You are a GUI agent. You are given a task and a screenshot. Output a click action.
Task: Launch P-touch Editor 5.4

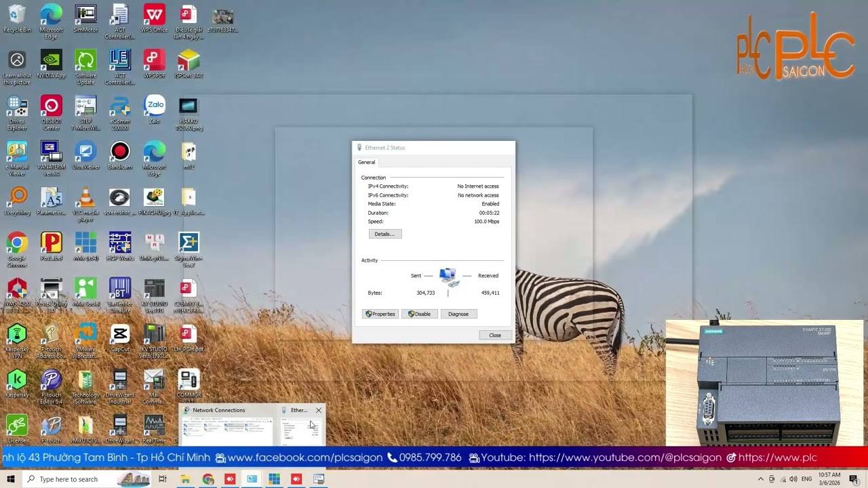(51, 387)
